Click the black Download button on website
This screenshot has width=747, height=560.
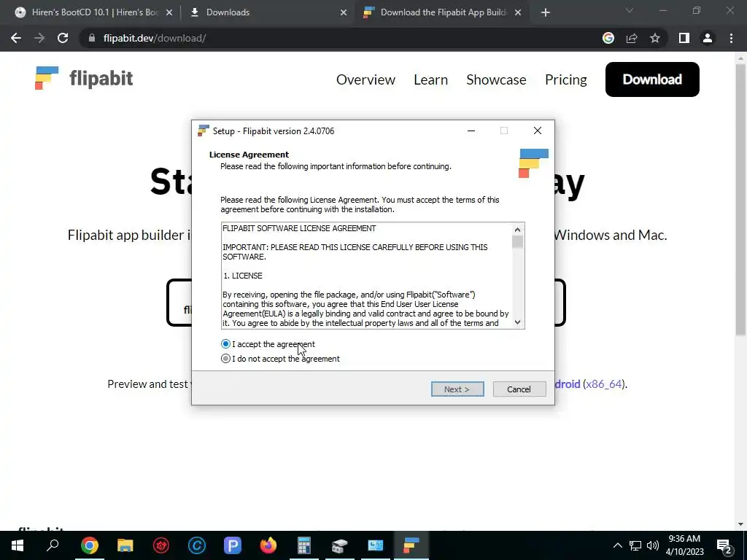652,79
